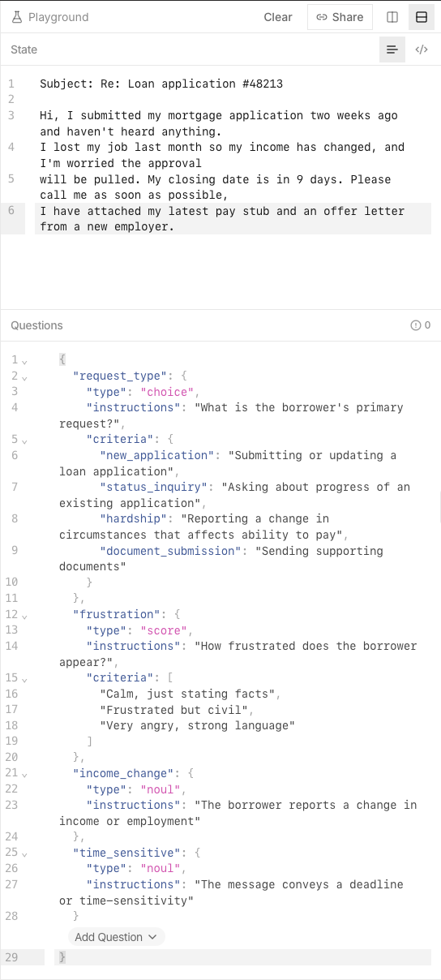
Task: Click the text 'Hi, I submitted my mortgage application'
Action: pyautogui.click(x=171, y=115)
